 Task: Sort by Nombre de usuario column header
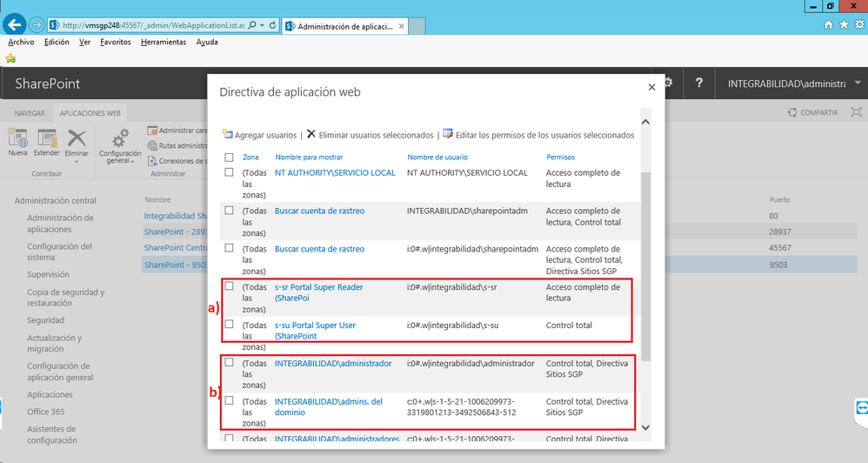[437, 158]
